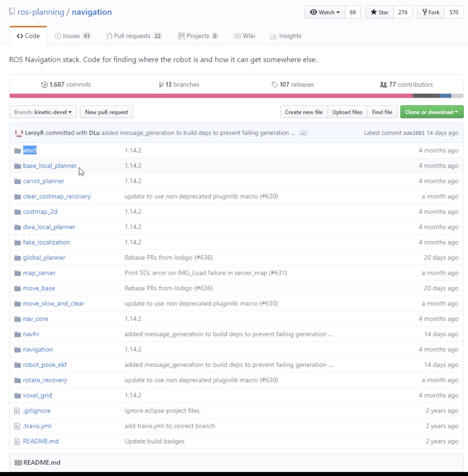Click the folder icon next to robot_pose_ekf
468x476 pixels.
point(17,365)
